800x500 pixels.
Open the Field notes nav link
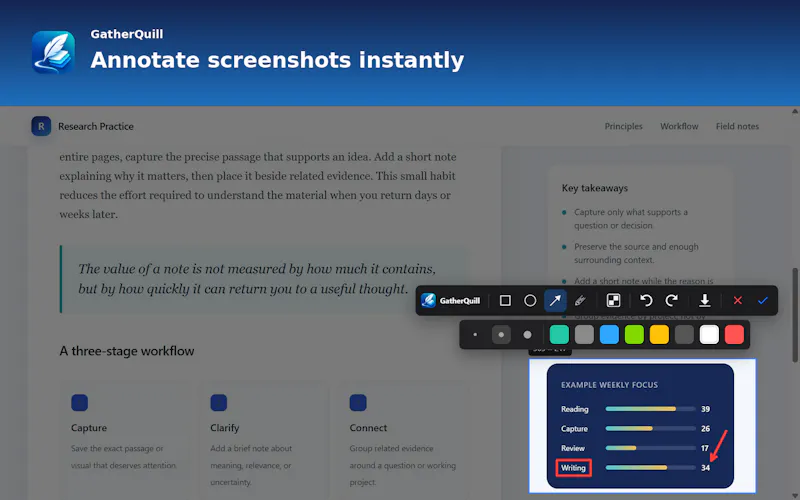[737, 126]
